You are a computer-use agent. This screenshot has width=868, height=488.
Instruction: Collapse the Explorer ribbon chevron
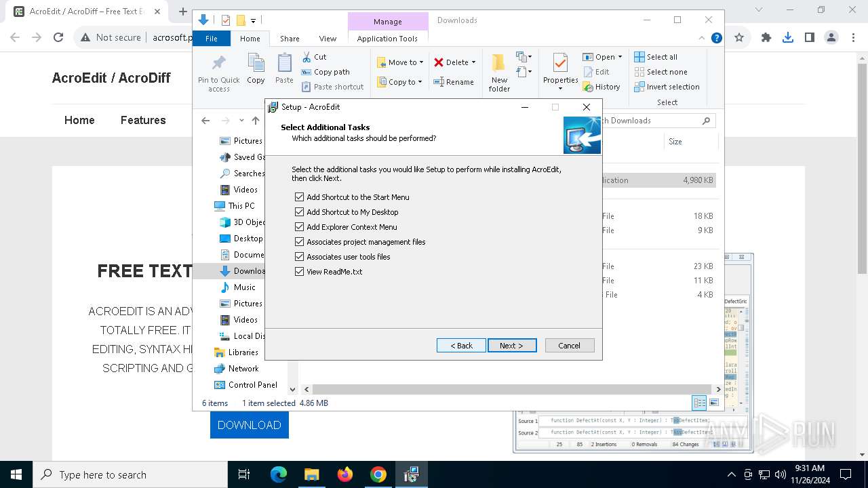702,39
